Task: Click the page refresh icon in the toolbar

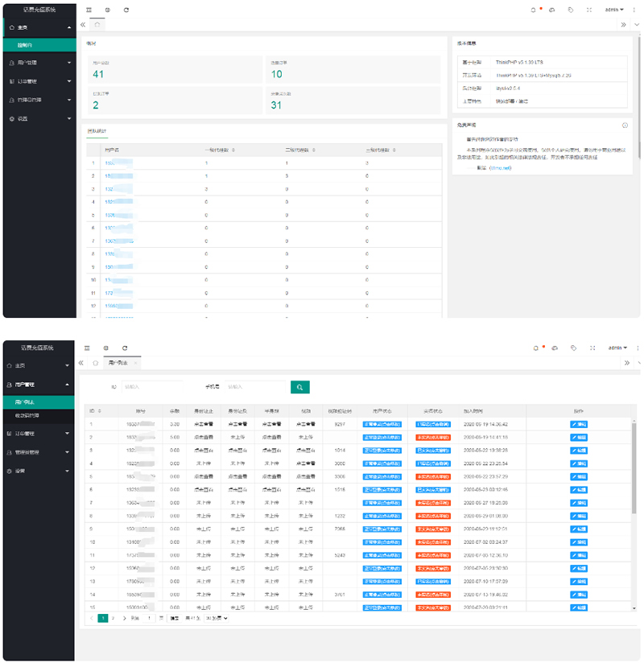Action: (126, 10)
